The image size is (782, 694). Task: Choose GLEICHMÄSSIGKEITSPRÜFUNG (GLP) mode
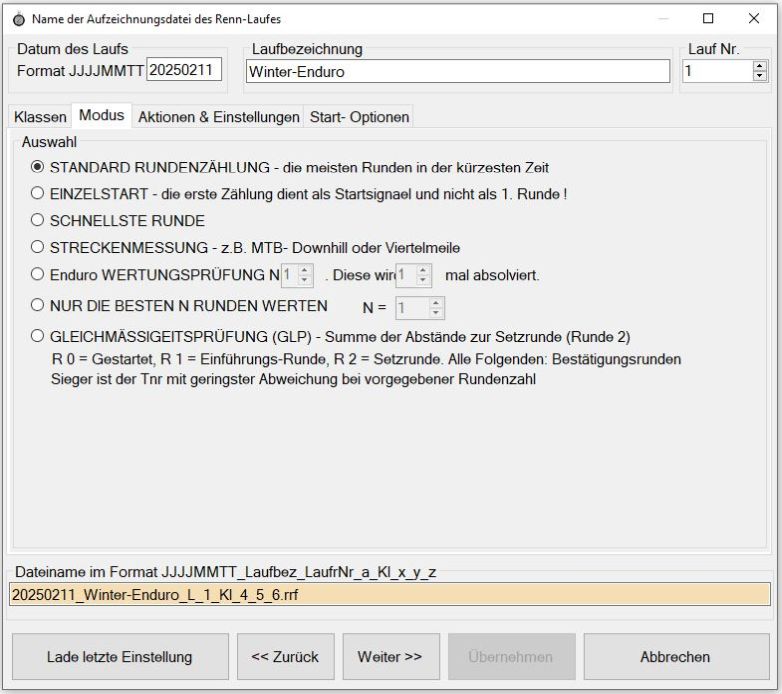(x=37, y=336)
